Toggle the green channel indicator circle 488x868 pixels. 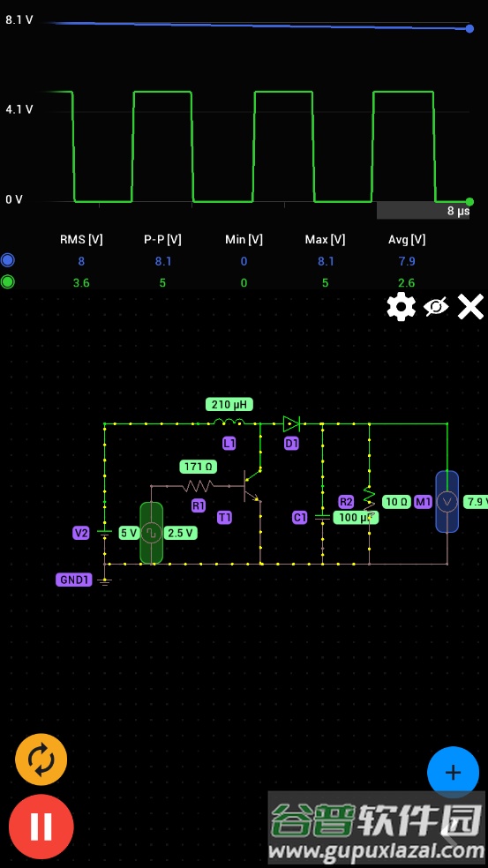point(8,281)
